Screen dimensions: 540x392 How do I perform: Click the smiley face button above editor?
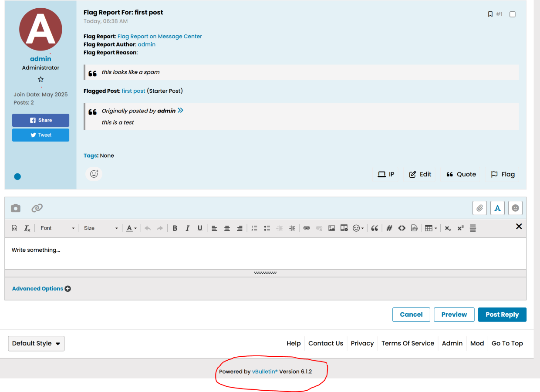(x=515, y=208)
